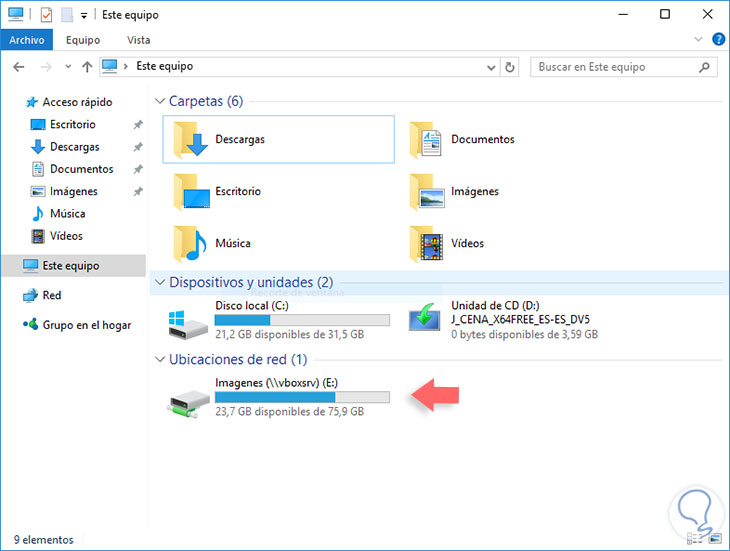730x551 pixels.
Task: Go back with the back arrow
Action: pyautogui.click(x=19, y=67)
